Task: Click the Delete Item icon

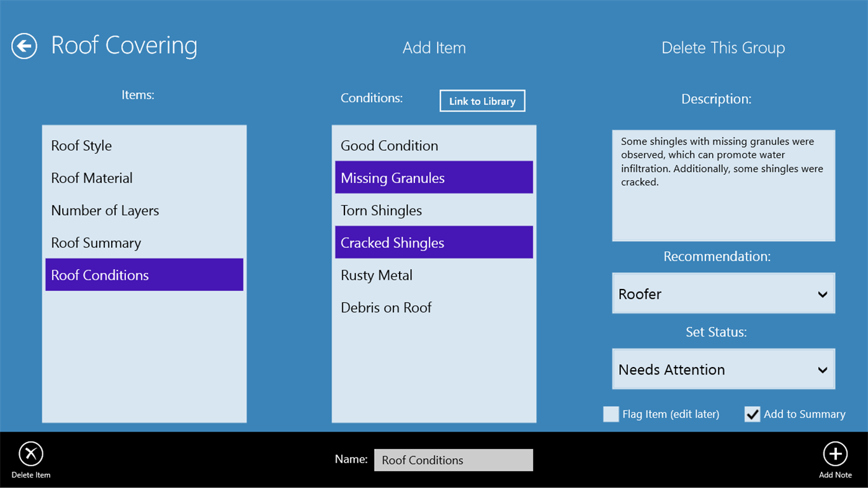Action: tap(30, 455)
